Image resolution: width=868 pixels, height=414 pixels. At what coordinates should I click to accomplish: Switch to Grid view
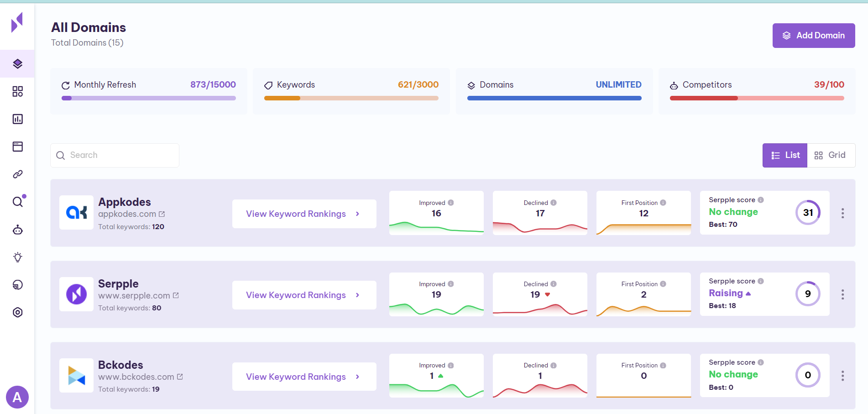coord(831,155)
